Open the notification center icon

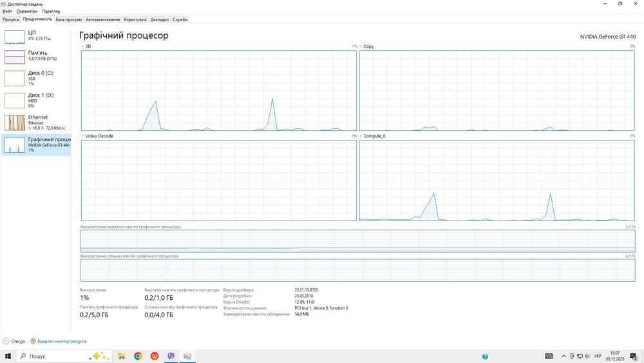pos(634,357)
